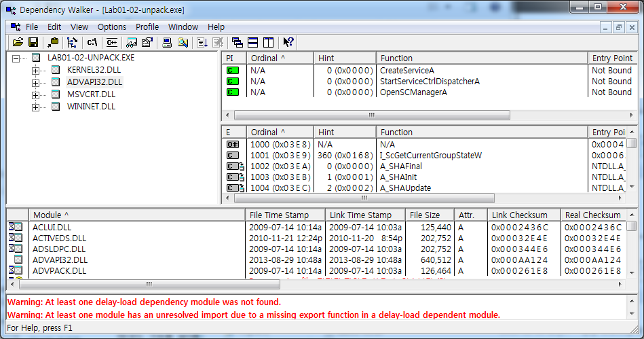Click the Cascade windows toolbar icon
Image resolution: width=644 pixels, height=339 pixels.
pos(238,42)
